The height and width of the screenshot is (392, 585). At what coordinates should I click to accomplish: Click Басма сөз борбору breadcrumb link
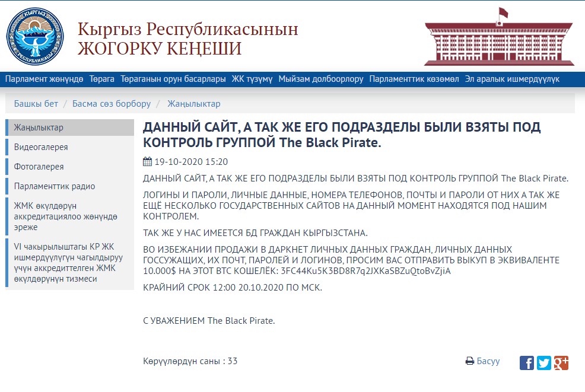pos(112,104)
